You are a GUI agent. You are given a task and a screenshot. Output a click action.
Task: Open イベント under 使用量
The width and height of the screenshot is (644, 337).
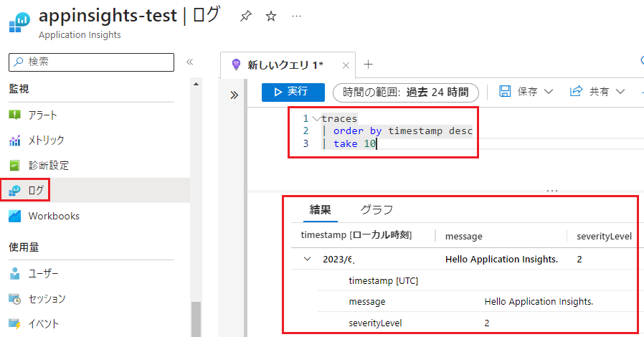tap(44, 324)
